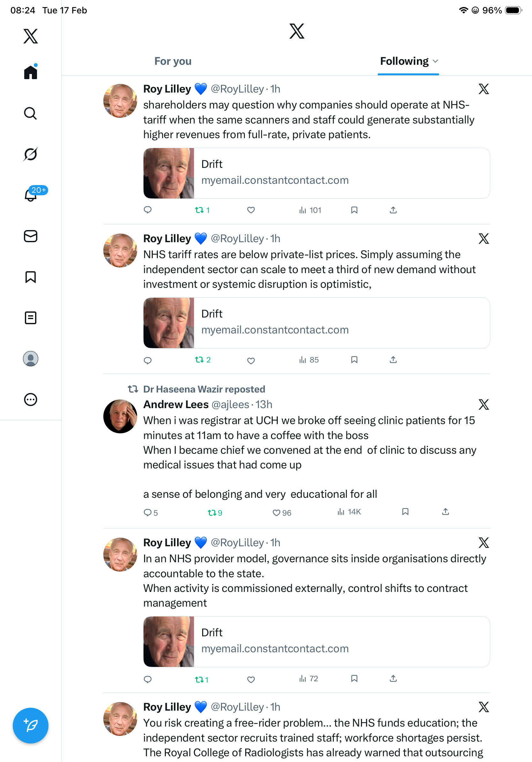Open the Grok icon in the sidebar

[30, 154]
